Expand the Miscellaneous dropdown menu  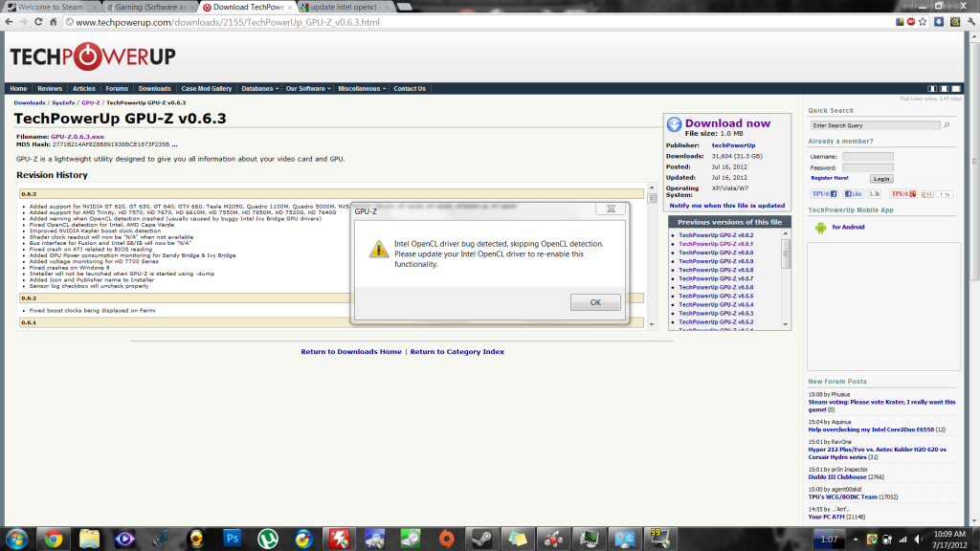pyautogui.click(x=362, y=89)
